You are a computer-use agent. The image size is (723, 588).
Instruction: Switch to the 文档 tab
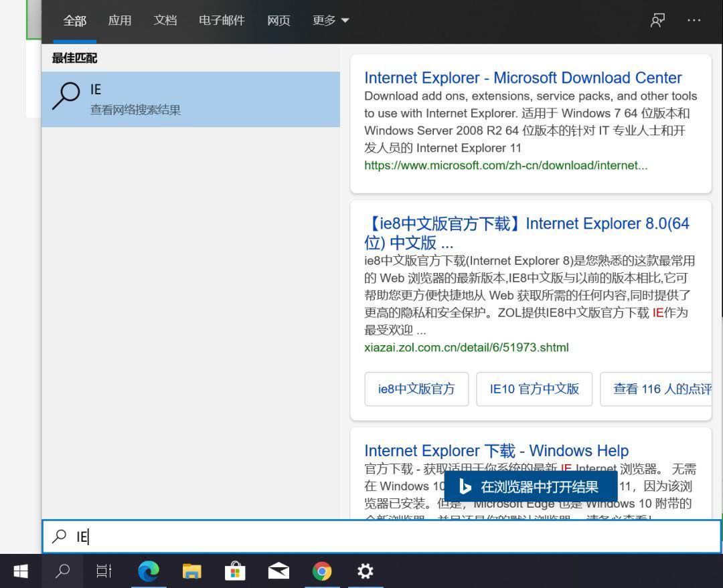pos(165,21)
